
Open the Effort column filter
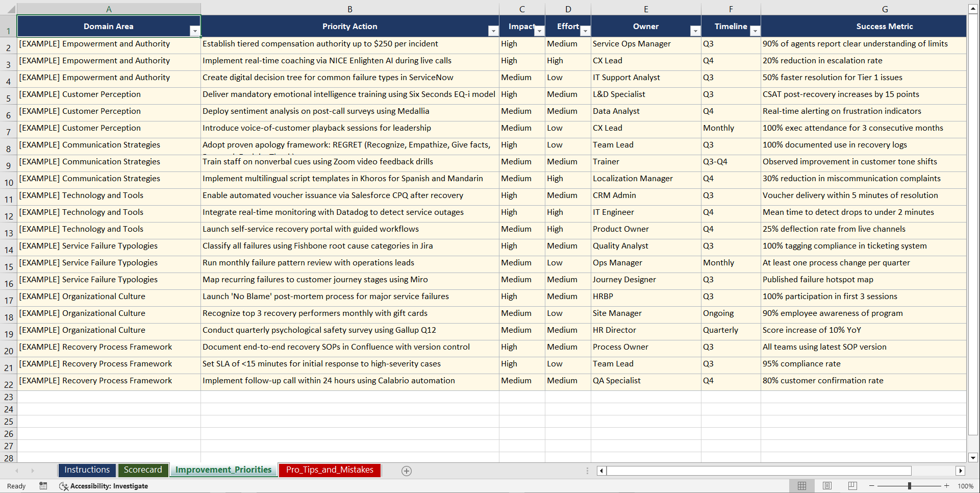coord(585,31)
